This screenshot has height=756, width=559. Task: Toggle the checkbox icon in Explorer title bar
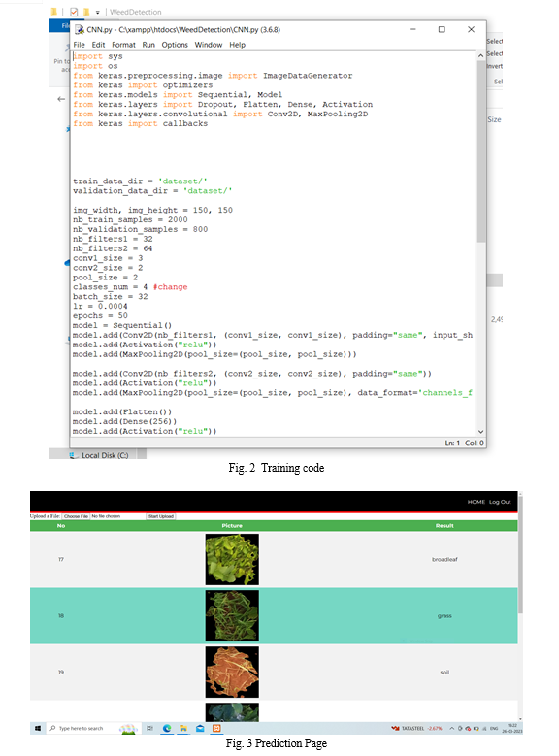click(x=74, y=12)
